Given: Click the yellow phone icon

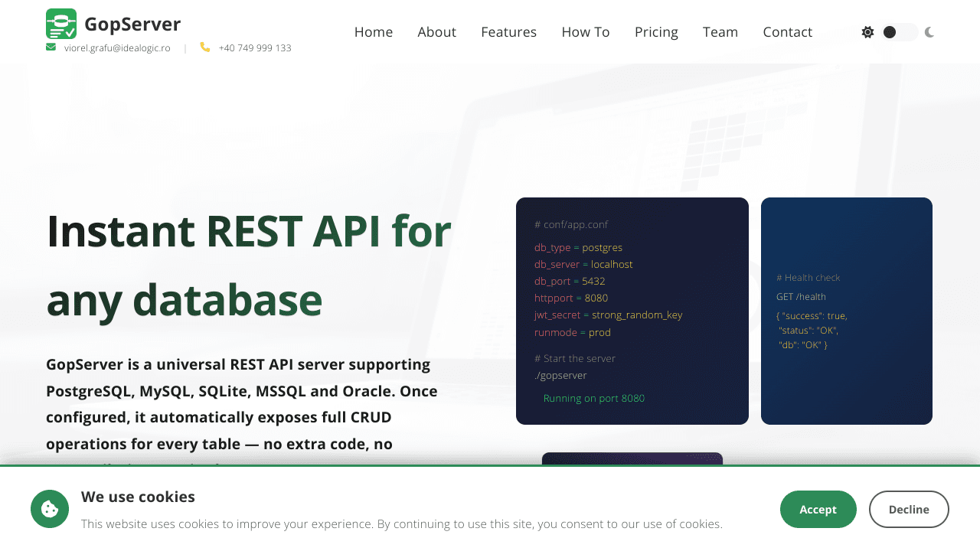Looking at the screenshot, I should [205, 47].
